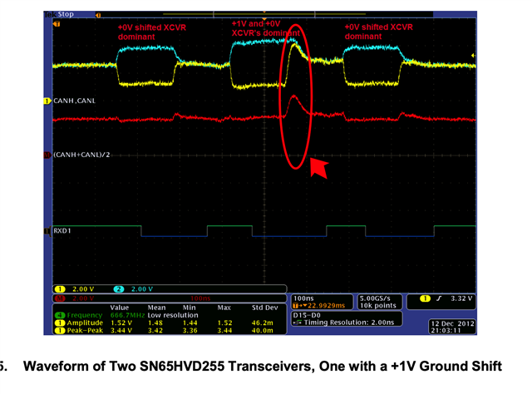Screen dimensions: 532x394
Task: Click the RXD1 digital waveform trace
Action: click(264, 231)
